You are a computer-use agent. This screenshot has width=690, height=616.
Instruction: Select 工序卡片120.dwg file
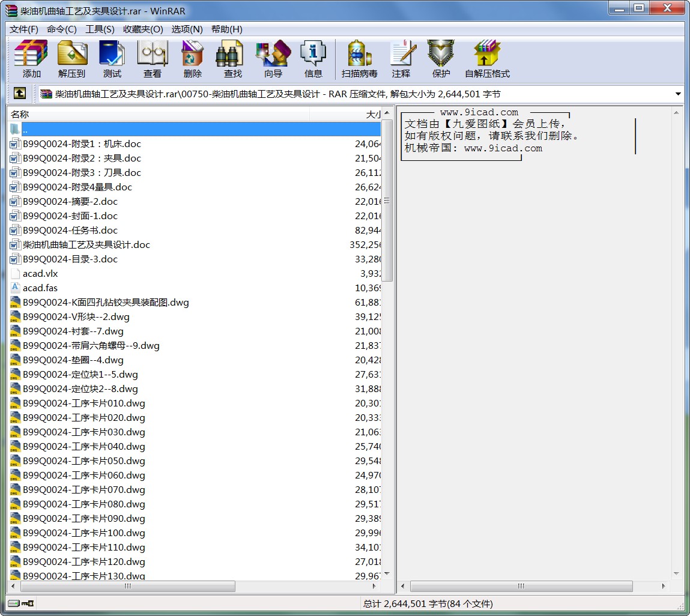click(83, 562)
